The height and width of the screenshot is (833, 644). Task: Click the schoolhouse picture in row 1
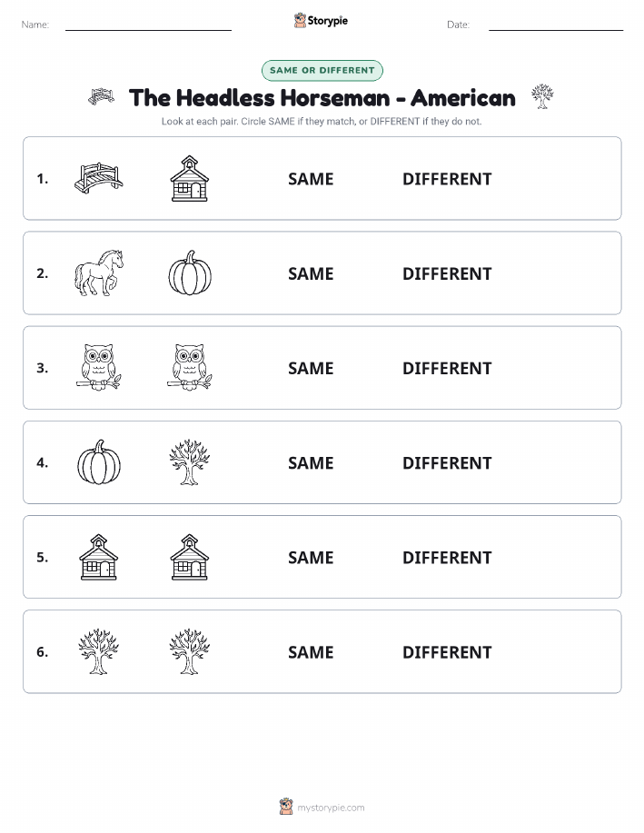(x=190, y=178)
